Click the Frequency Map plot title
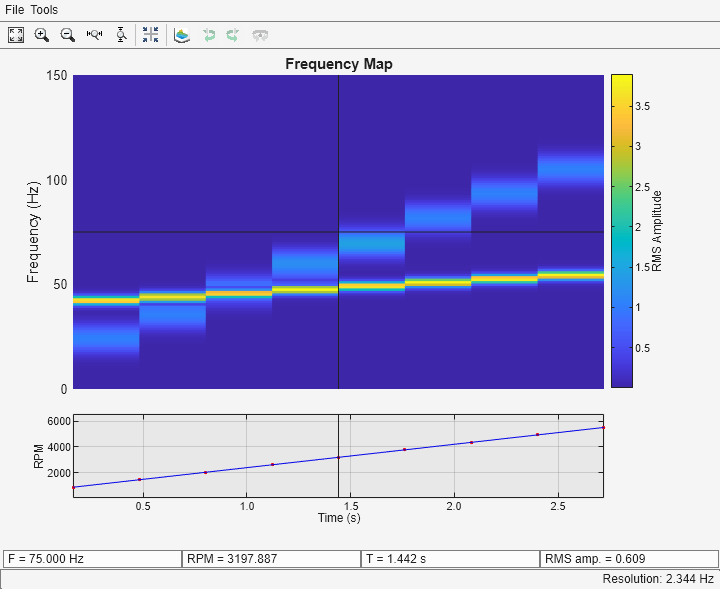Screen dimensions: 720x589 pos(338,64)
